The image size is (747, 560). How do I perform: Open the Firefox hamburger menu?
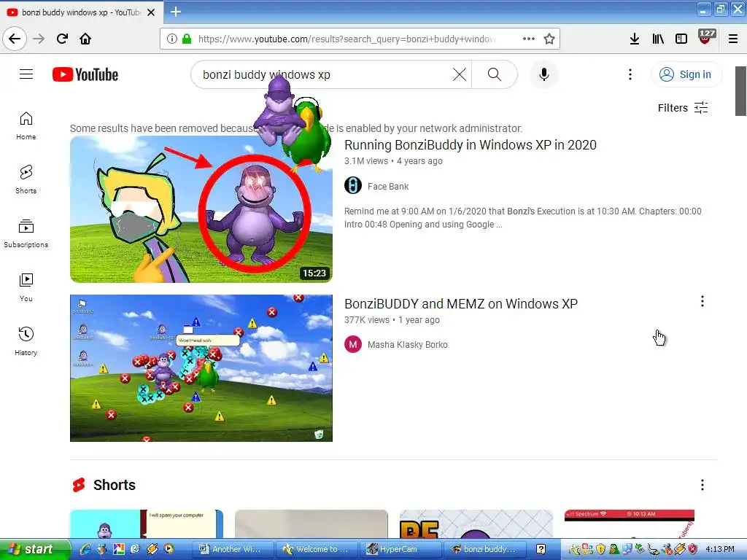click(733, 39)
